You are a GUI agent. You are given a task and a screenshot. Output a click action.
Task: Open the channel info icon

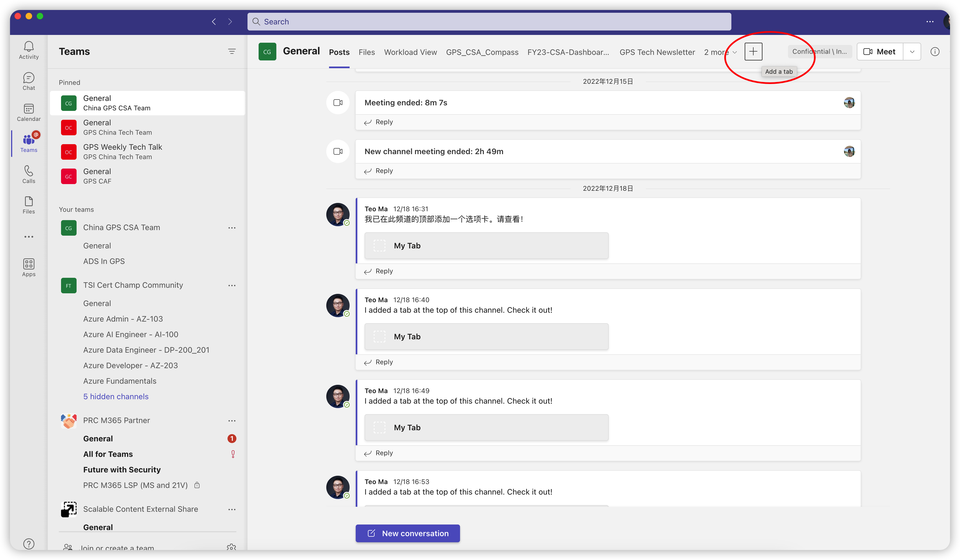pos(934,52)
